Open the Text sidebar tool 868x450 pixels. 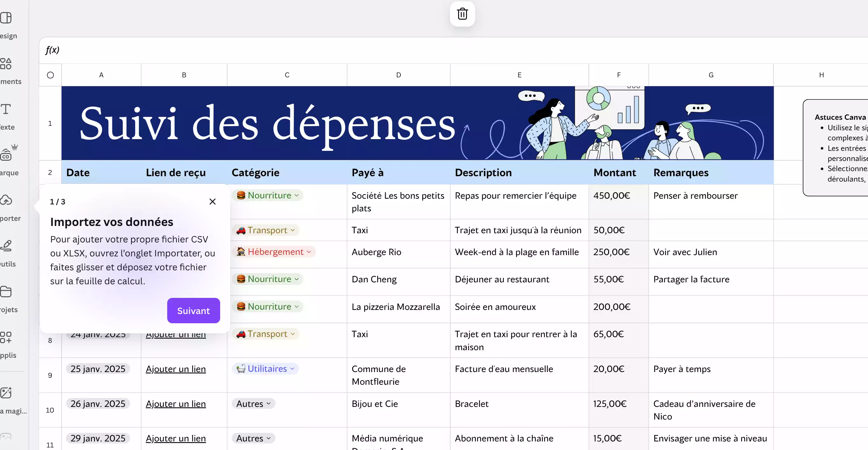click(6, 109)
